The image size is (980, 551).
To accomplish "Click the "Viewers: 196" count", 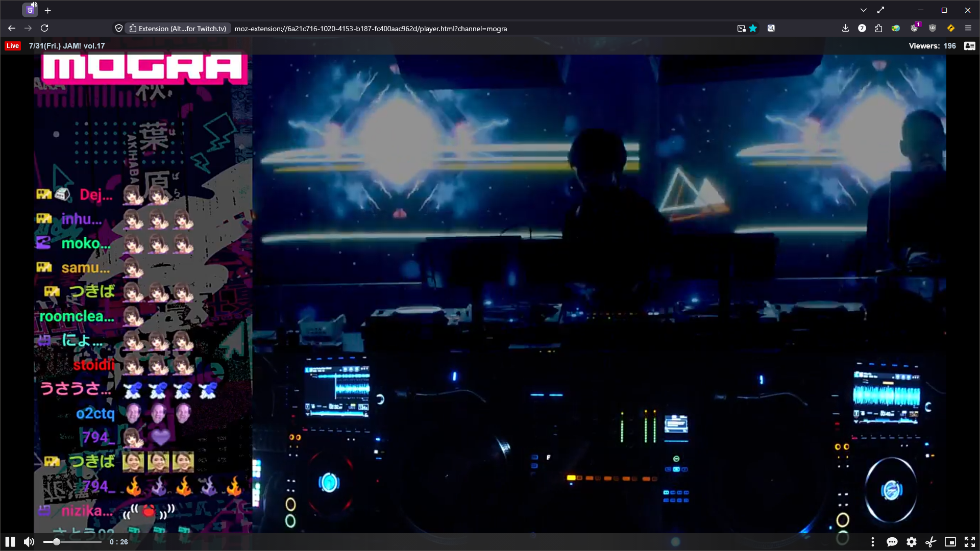I will [932, 46].
